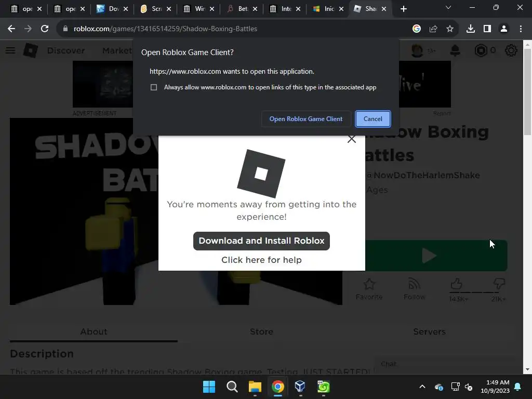This screenshot has width=532, height=399.
Task: Open the 'Click here for help' link
Action: [x=261, y=260]
